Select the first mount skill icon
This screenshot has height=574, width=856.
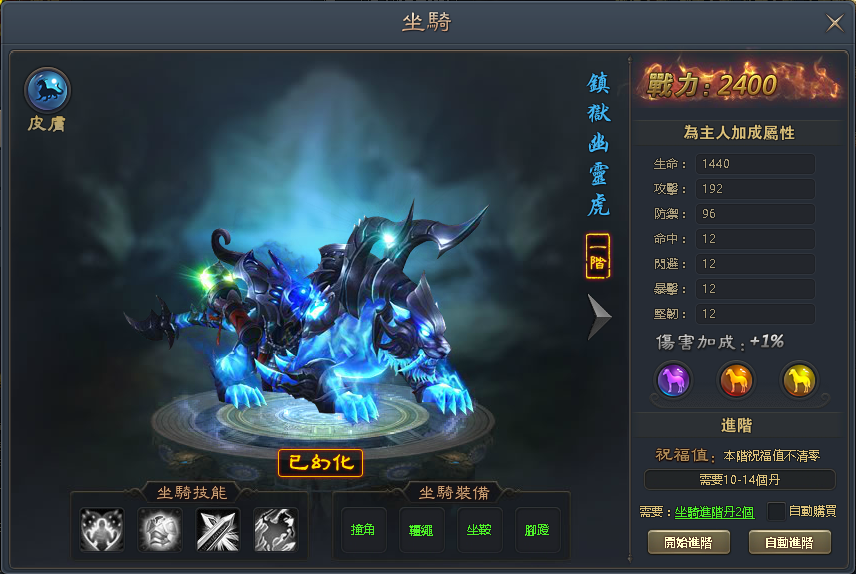tap(102, 529)
